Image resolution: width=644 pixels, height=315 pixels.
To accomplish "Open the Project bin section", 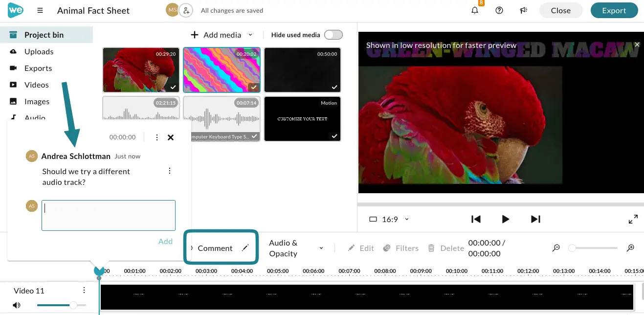I will point(46,35).
